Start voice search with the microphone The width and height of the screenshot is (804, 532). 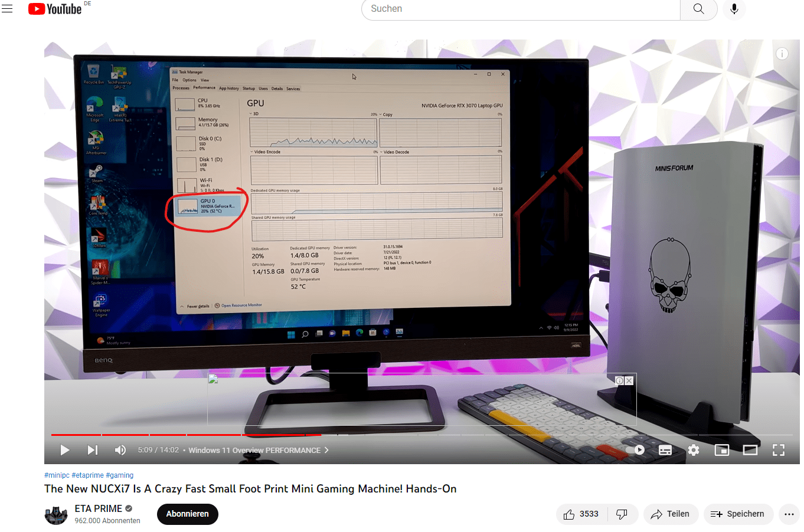click(734, 9)
